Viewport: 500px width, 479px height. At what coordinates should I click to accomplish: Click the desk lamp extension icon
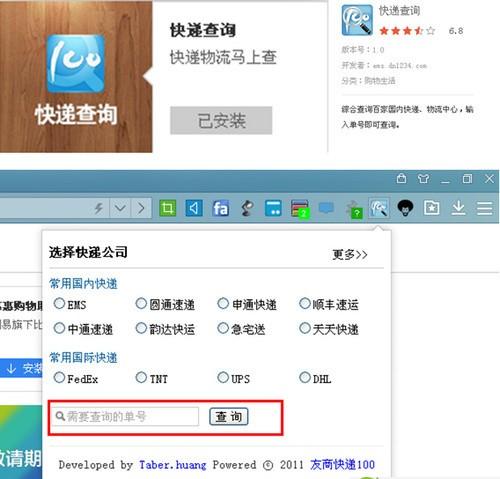pyautogui.click(x=247, y=209)
